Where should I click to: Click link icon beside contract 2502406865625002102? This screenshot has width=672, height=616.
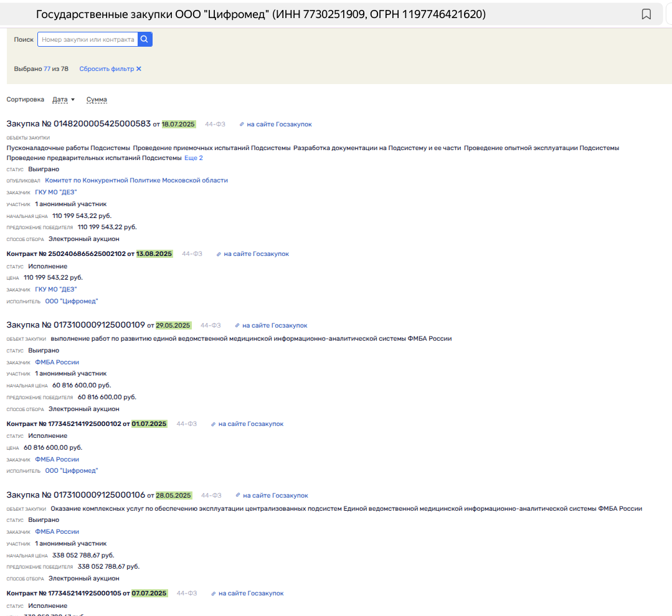[x=219, y=254]
